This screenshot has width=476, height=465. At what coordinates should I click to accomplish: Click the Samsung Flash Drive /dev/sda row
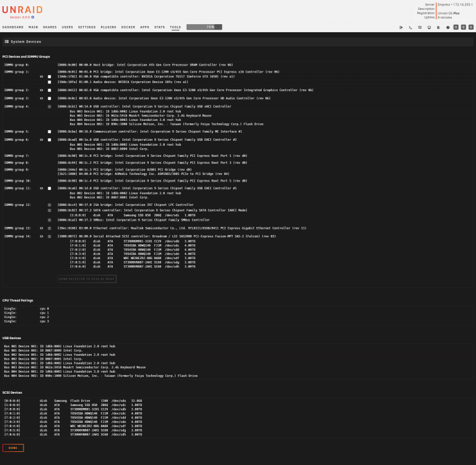(73, 401)
